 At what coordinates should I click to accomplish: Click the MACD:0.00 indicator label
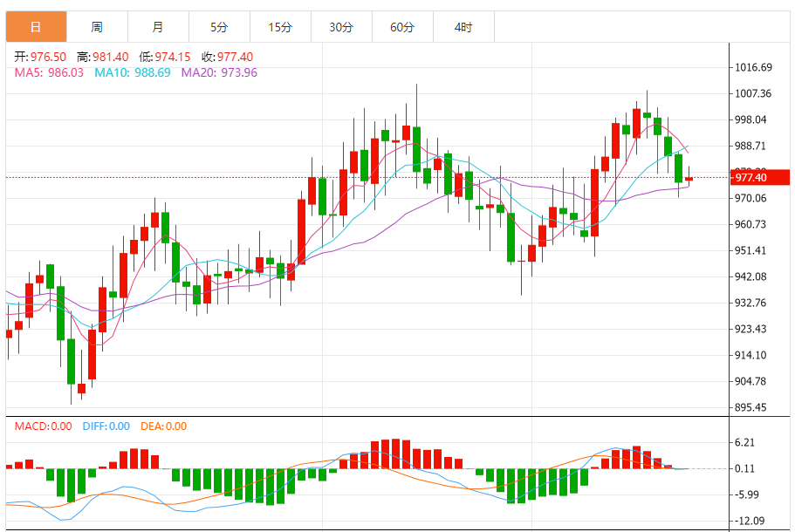(43, 426)
